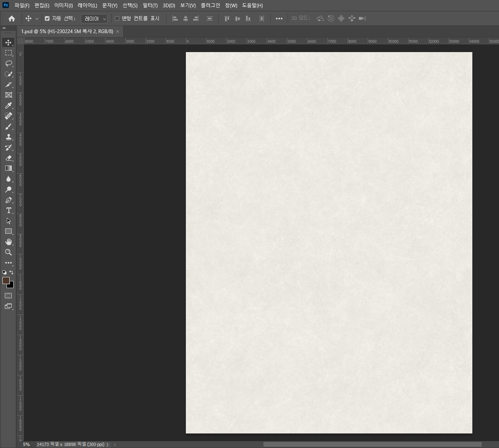499x448 pixels.
Task: Align left edges in options bar
Action: click(x=175, y=19)
